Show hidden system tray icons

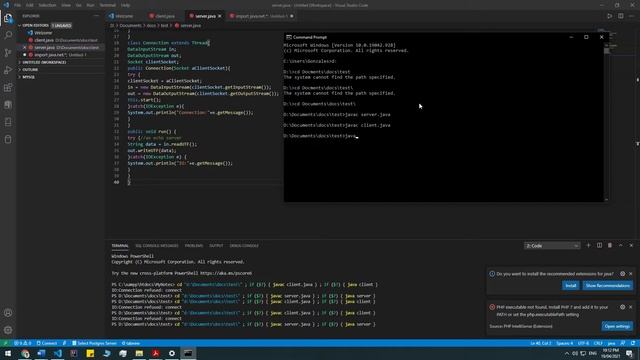point(567,353)
